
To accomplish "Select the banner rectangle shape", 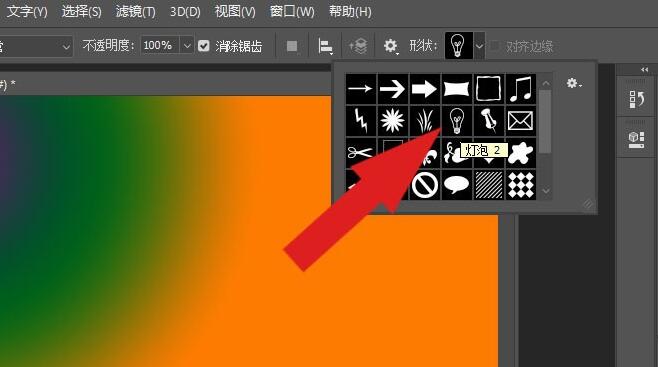I will (x=457, y=89).
